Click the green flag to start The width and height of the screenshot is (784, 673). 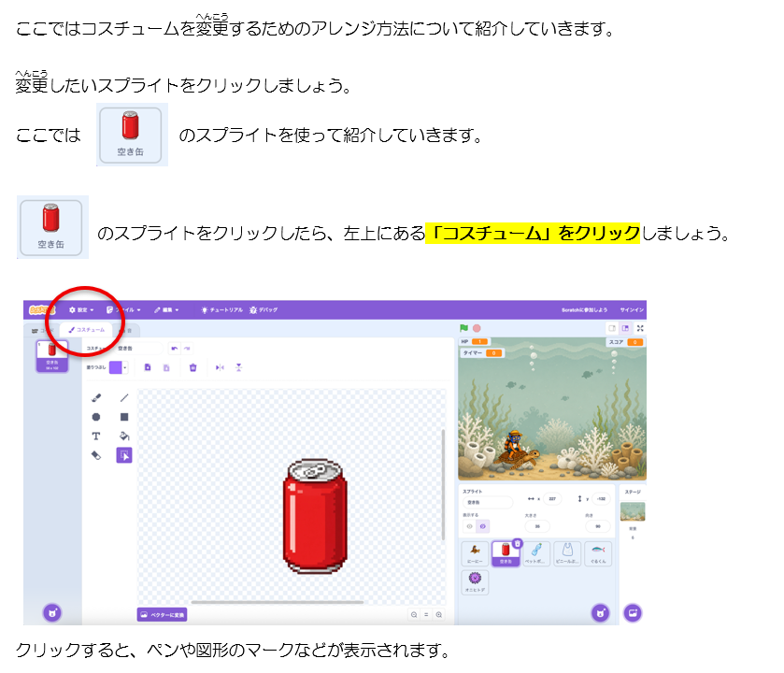click(464, 328)
